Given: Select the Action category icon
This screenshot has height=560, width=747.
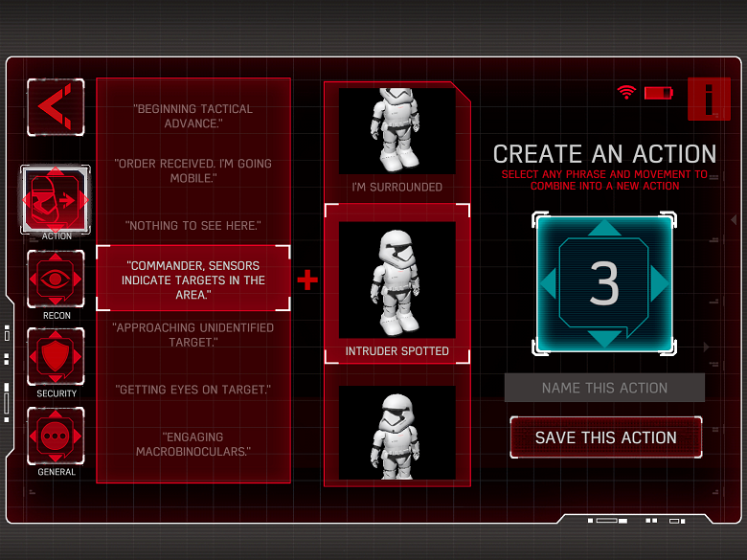Looking at the screenshot, I should [56, 200].
